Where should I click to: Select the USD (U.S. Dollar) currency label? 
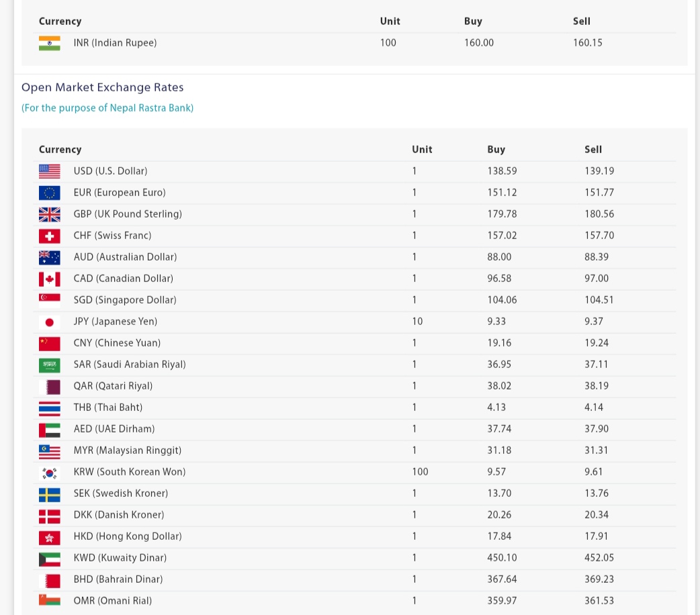click(x=110, y=171)
